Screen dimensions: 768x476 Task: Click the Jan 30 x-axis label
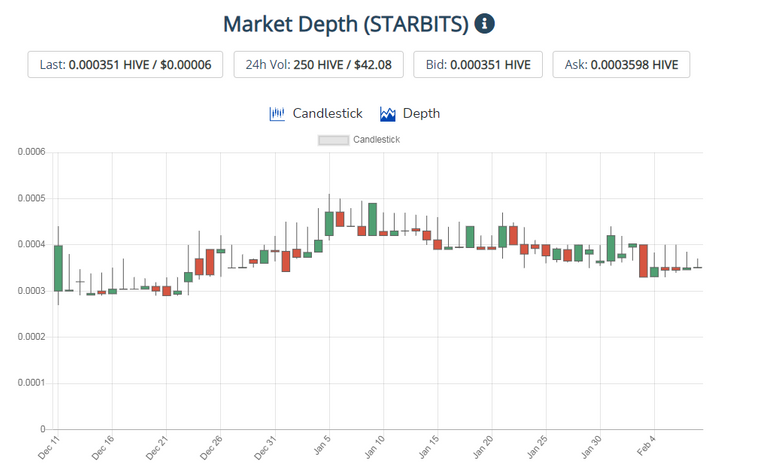click(x=591, y=447)
